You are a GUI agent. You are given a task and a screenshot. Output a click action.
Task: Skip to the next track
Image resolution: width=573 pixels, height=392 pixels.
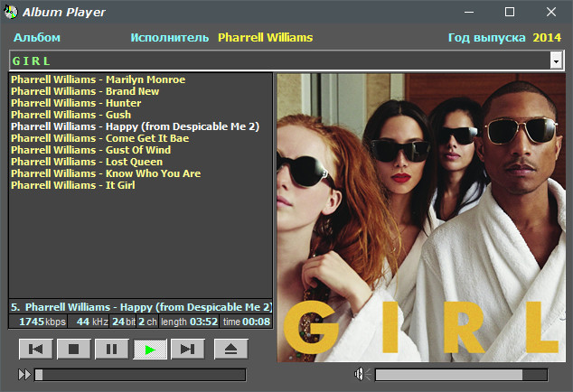[x=187, y=349]
